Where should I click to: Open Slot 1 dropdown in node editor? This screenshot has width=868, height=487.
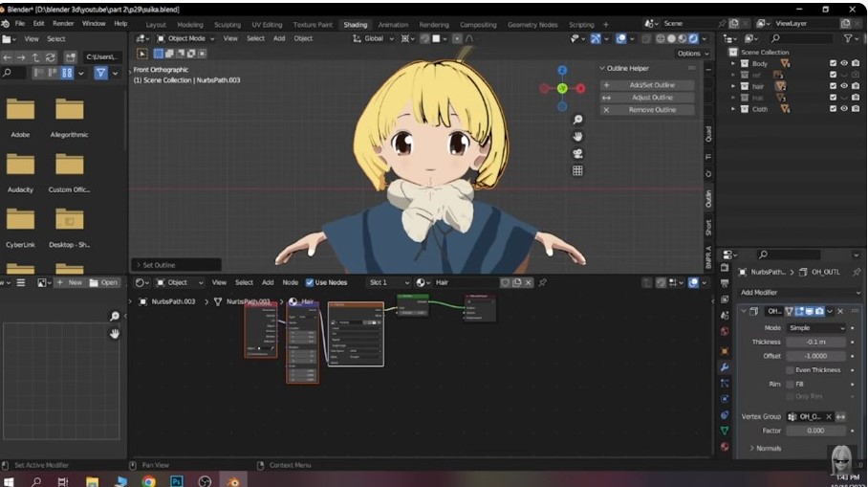(x=389, y=282)
